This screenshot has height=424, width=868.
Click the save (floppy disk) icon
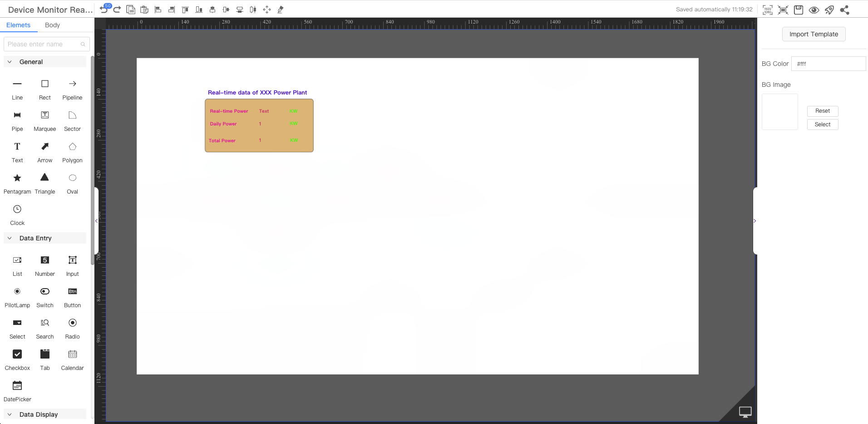point(799,10)
